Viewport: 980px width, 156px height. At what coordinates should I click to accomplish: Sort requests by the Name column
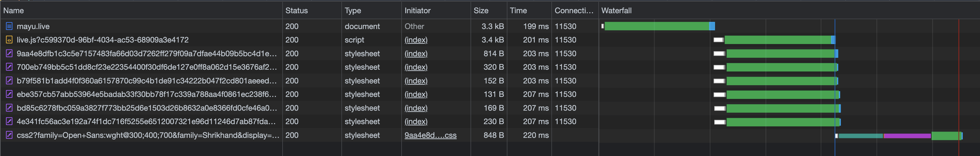[14, 11]
